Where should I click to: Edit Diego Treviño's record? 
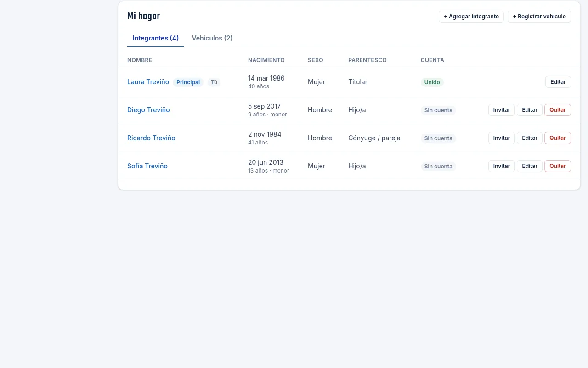(x=530, y=110)
